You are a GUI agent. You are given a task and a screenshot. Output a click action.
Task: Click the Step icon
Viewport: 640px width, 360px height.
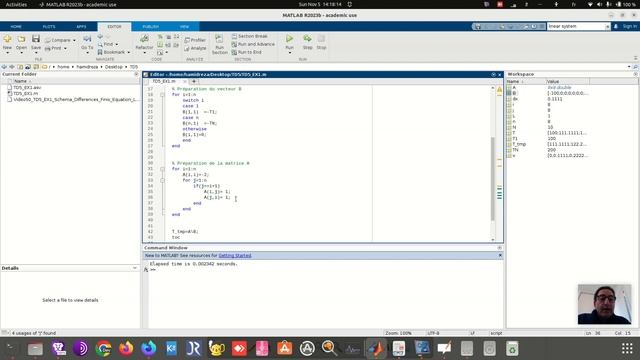[307, 39]
